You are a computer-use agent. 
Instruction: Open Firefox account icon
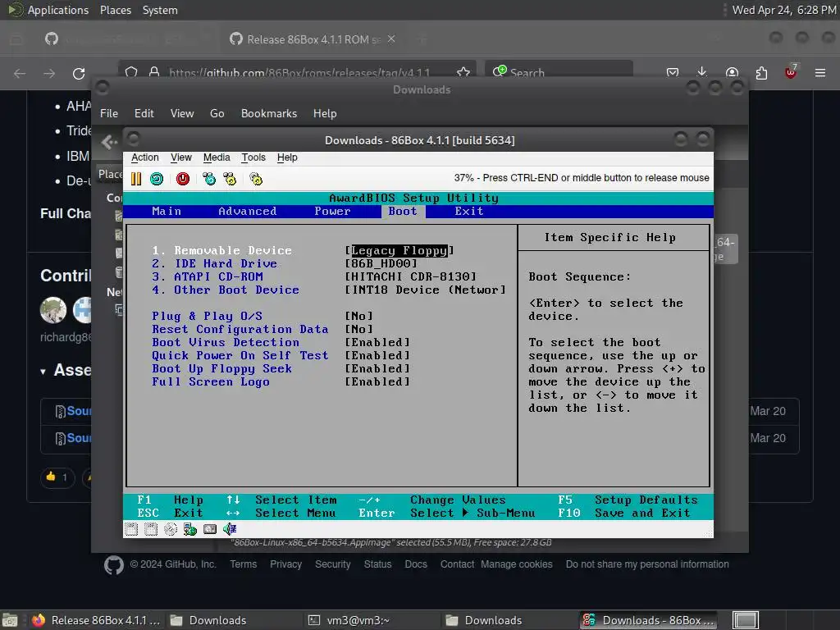[732, 72]
